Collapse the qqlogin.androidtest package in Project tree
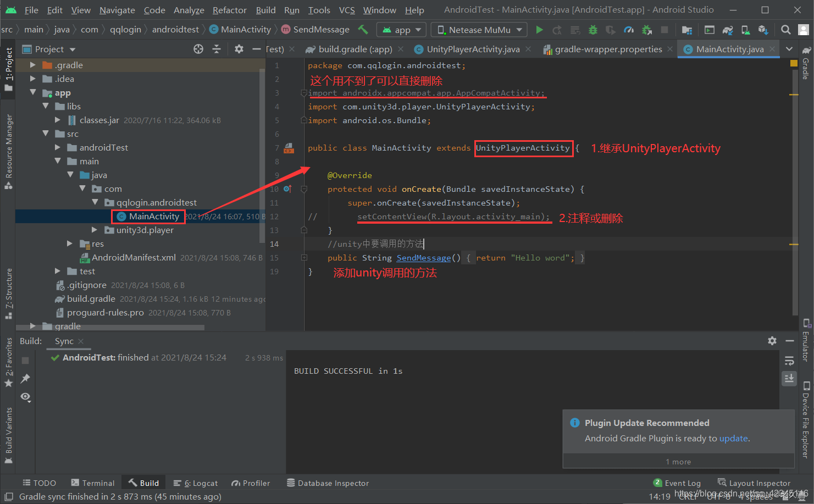 pyautogui.click(x=95, y=202)
